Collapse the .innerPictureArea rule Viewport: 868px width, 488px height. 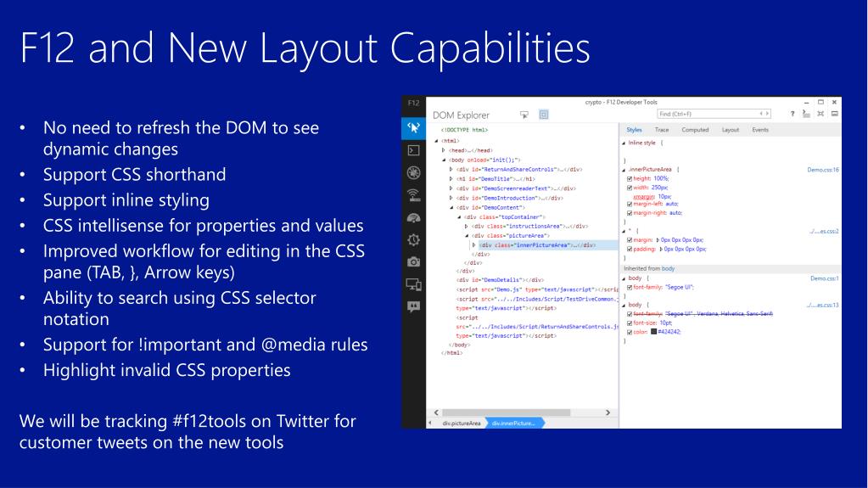click(x=624, y=170)
